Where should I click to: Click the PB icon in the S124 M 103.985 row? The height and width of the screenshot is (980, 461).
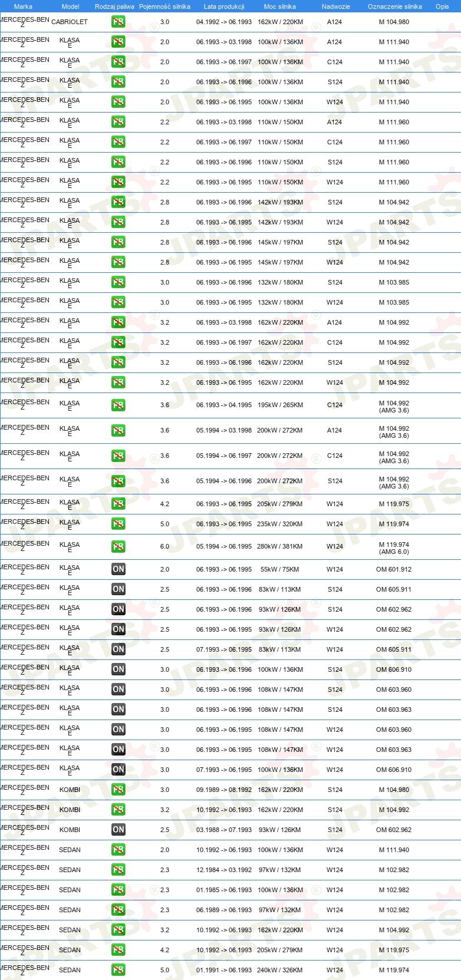118,282
